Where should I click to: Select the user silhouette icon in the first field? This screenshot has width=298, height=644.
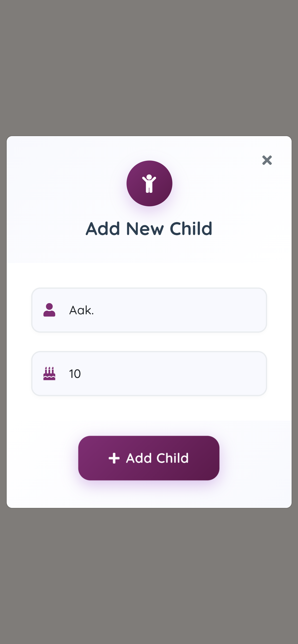[49, 310]
